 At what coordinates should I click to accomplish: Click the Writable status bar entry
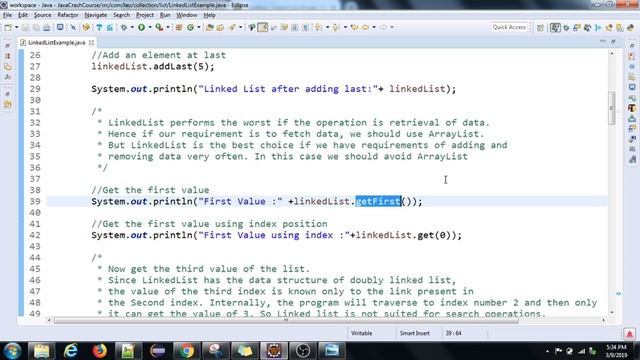(x=362, y=333)
